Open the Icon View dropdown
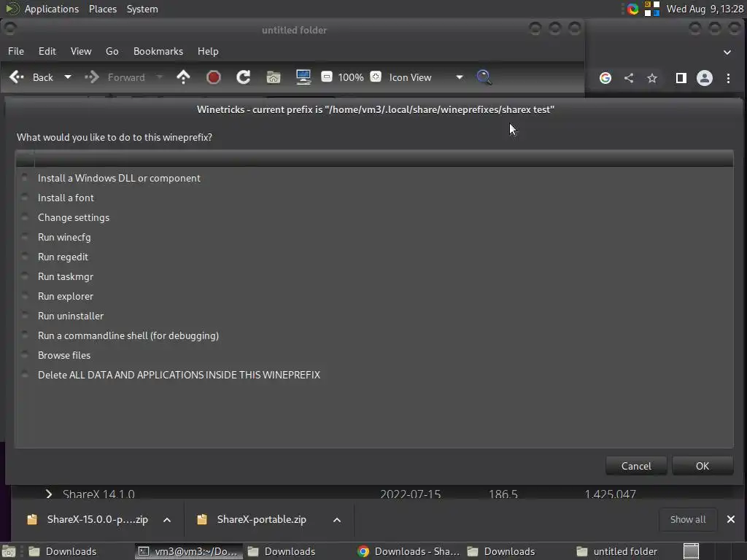Viewport: 747px width, 560px height. [x=425, y=77]
